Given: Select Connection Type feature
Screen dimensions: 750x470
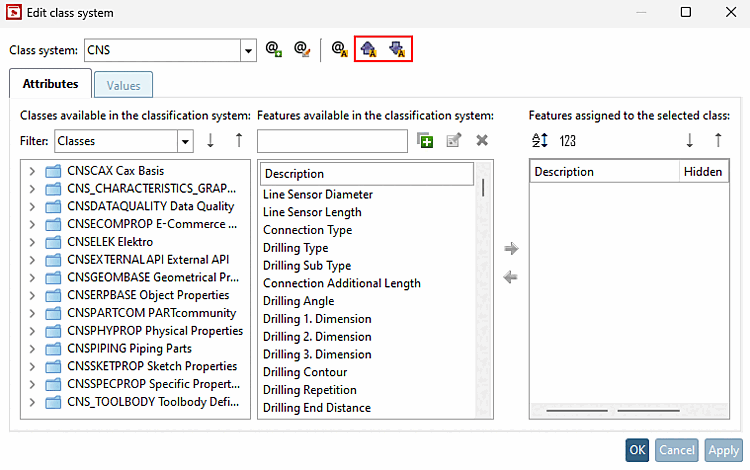Looking at the screenshot, I should click(308, 230).
